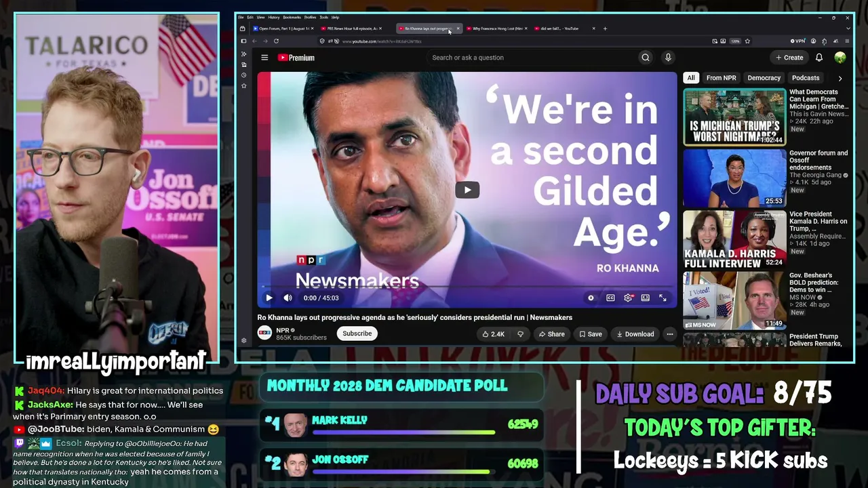The width and height of the screenshot is (868, 488).
Task: Like the Ro Khanna video
Action: tap(494, 334)
